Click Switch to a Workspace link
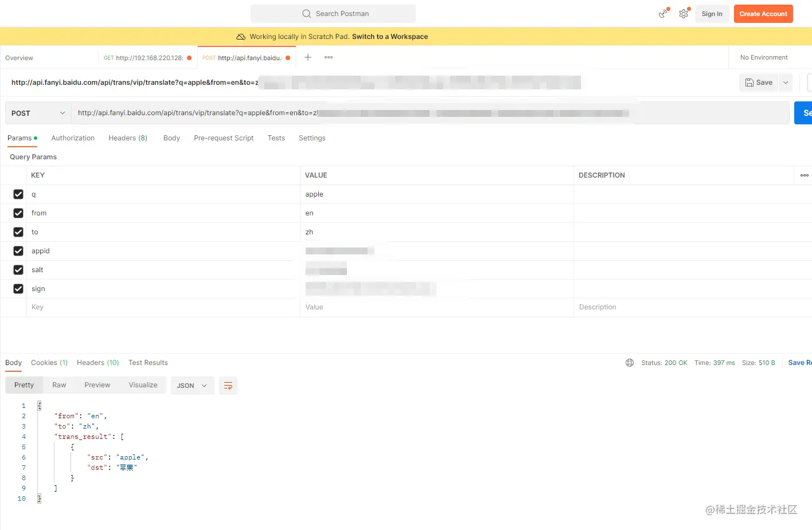 pos(390,37)
